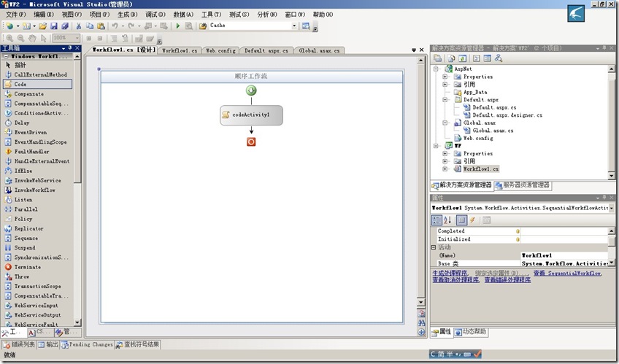Click the Cut scissors icon
The image size is (619, 364).
point(79,26)
